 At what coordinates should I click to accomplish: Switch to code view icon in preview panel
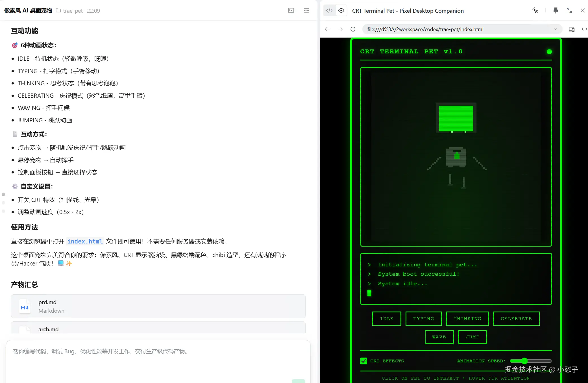329,10
